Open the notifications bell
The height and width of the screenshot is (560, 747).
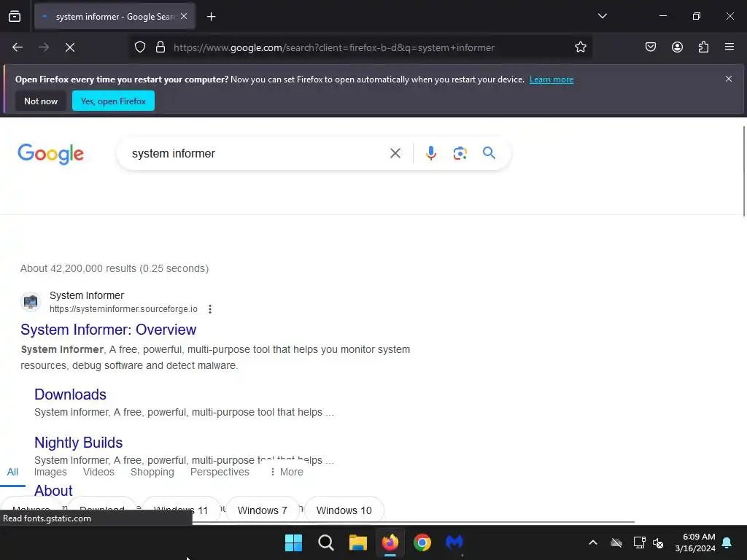tap(727, 542)
